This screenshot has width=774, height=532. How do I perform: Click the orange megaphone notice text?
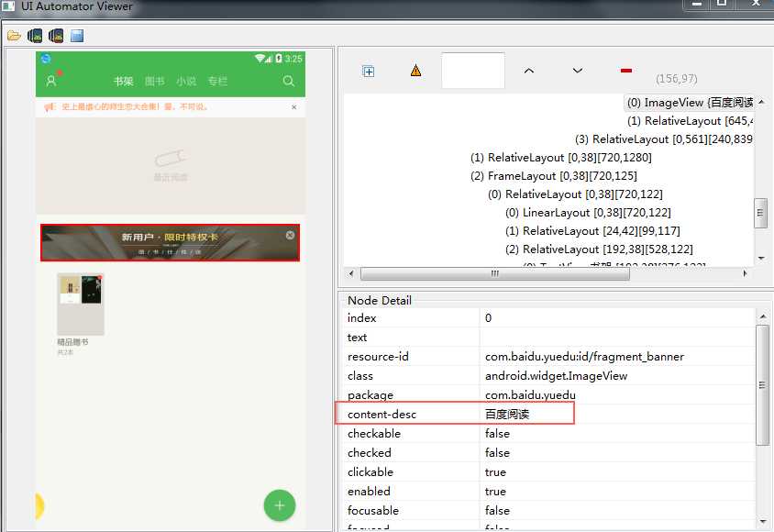pos(135,106)
